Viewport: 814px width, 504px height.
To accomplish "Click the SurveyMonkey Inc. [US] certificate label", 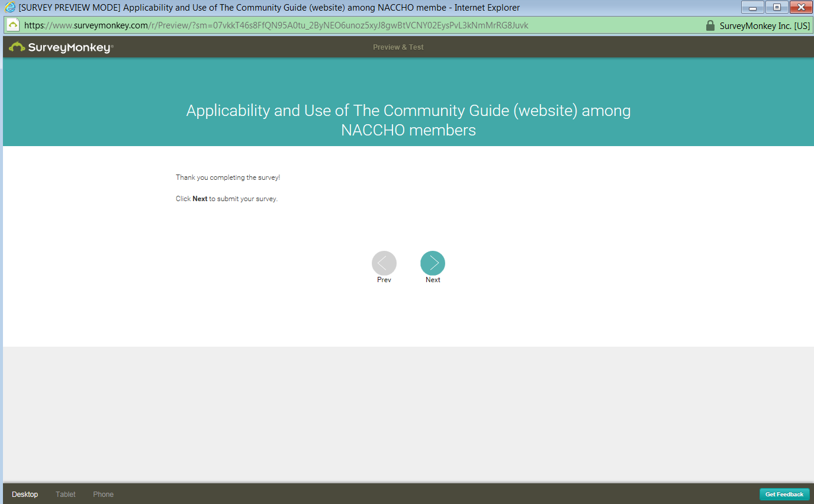I will (x=765, y=25).
